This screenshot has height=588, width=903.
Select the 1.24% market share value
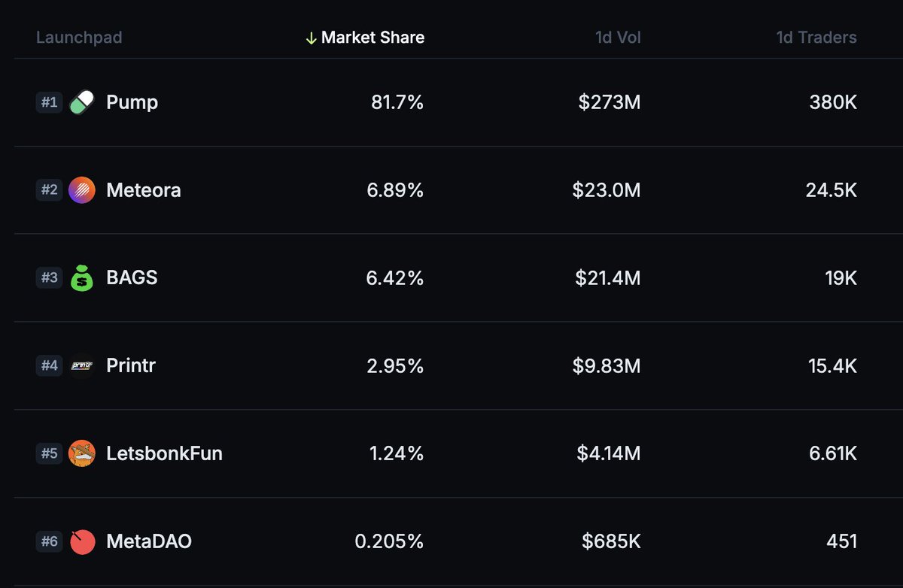pos(397,453)
